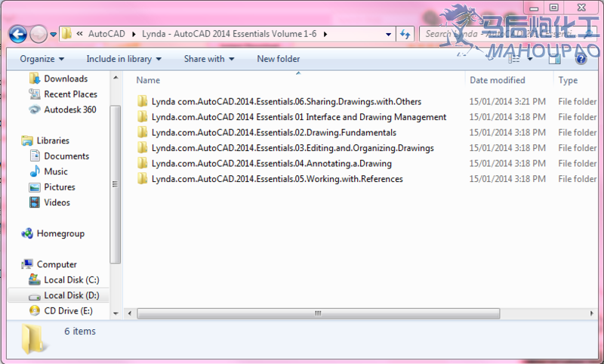Click the Videos filmstrip icon

[x=35, y=202]
